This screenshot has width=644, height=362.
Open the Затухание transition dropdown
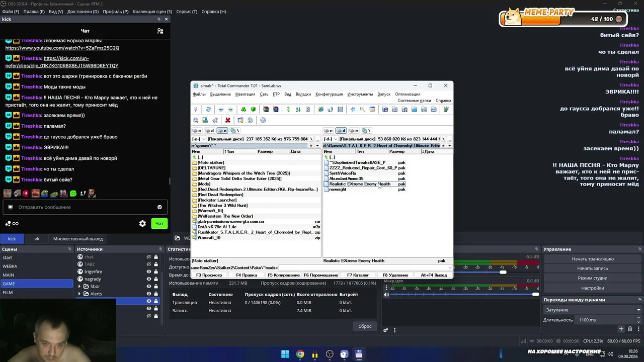593,310
